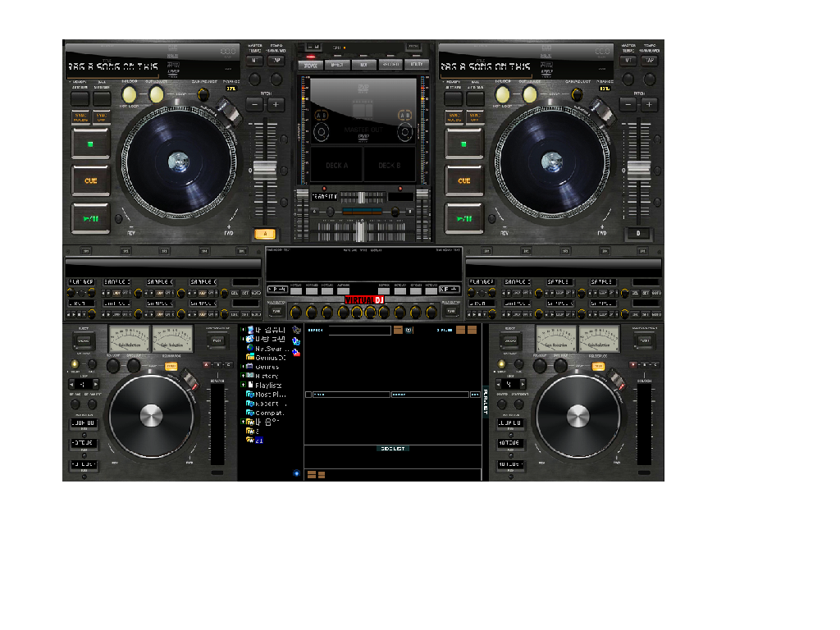Select History in the browser tree
The width and height of the screenshot is (840, 630).
[x=263, y=376]
